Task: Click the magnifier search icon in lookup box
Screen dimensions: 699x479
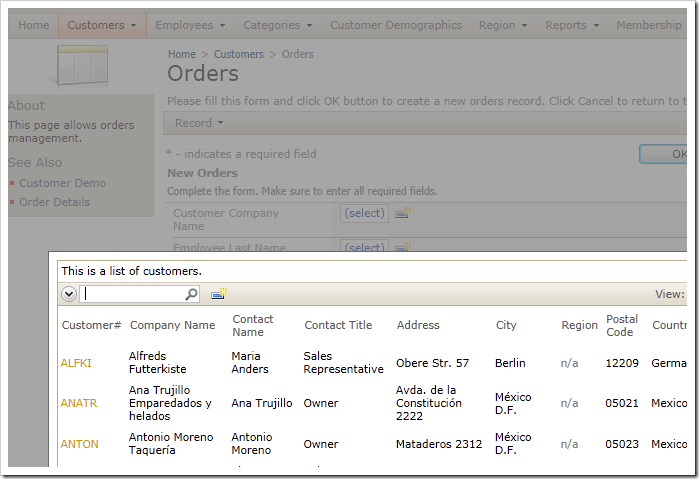Action: 191,294
